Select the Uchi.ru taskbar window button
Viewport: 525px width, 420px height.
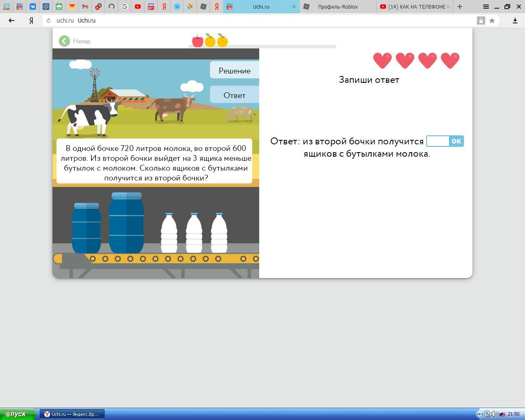pyautogui.click(x=72, y=414)
